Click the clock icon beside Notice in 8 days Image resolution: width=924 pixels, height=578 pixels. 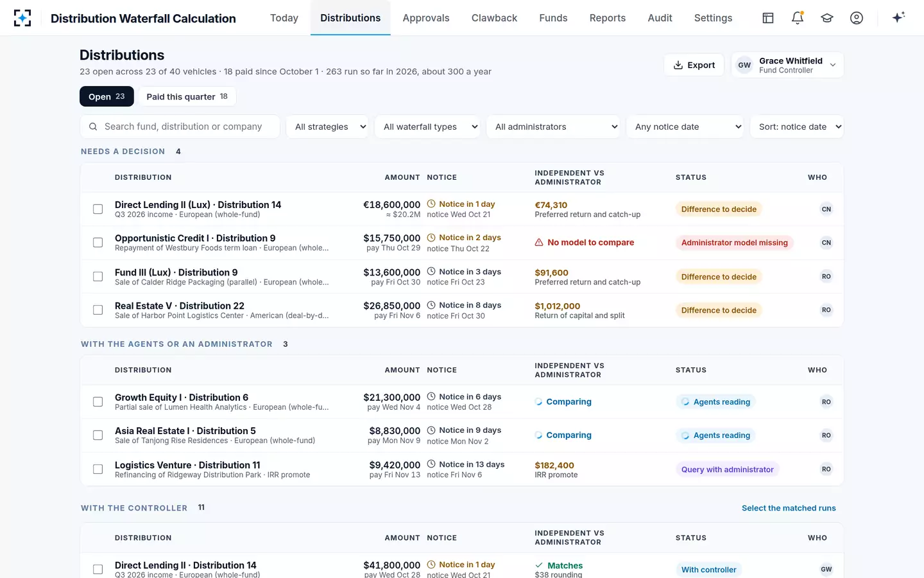pos(431,305)
